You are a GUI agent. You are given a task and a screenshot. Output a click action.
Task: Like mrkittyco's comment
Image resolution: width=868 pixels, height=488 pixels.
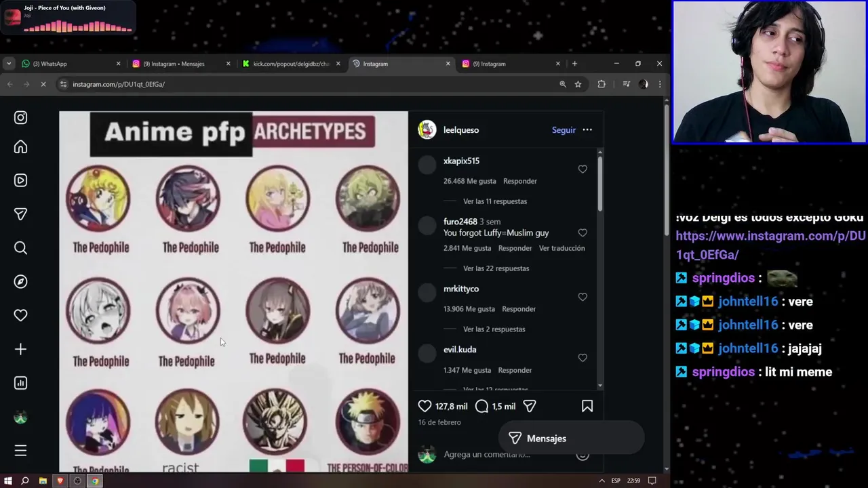tap(583, 298)
